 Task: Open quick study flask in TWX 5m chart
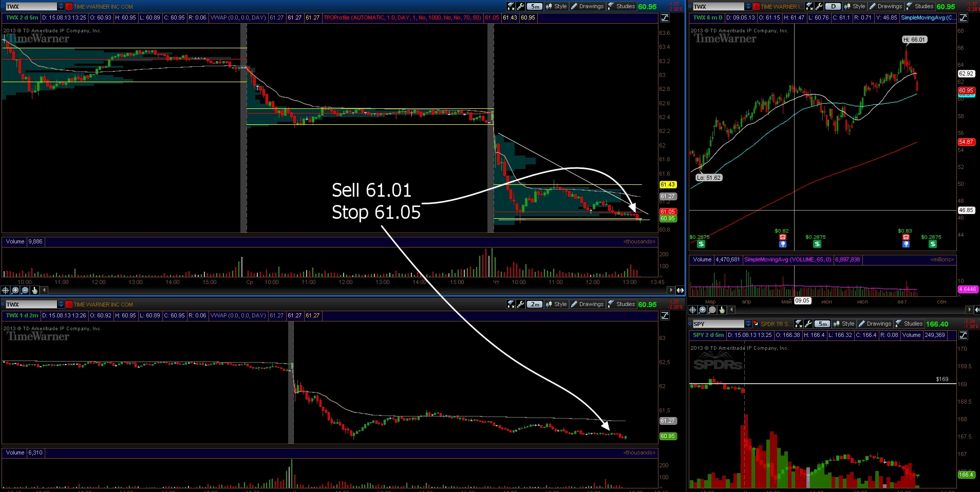click(511, 7)
